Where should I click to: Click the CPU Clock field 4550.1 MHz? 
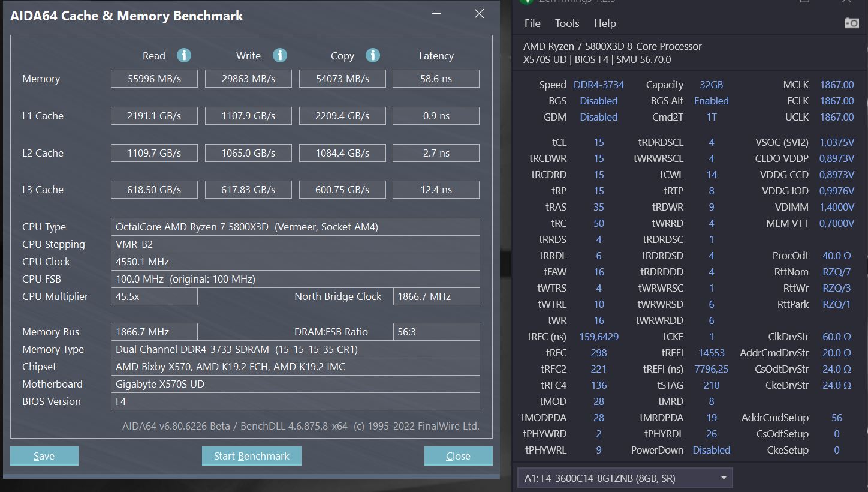pos(296,262)
